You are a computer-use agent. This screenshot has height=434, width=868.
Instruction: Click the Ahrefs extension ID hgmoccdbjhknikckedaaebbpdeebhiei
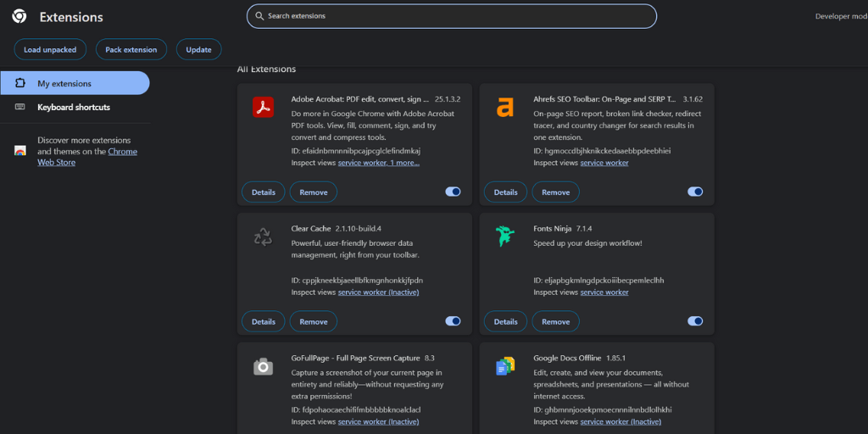pyautogui.click(x=603, y=151)
